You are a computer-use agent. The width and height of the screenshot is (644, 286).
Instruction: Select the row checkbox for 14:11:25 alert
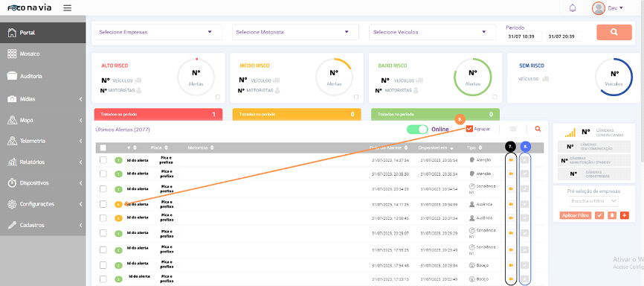point(103,203)
